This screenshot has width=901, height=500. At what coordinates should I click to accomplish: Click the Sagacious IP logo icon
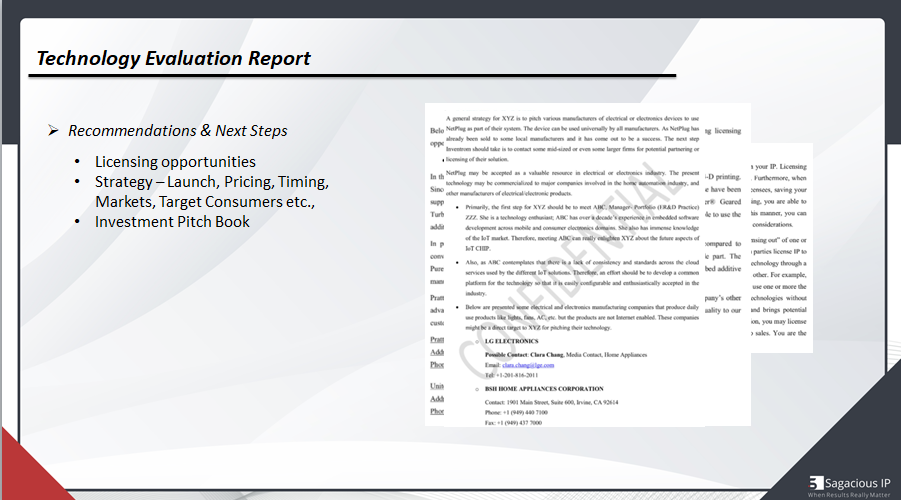pyautogui.click(x=816, y=483)
